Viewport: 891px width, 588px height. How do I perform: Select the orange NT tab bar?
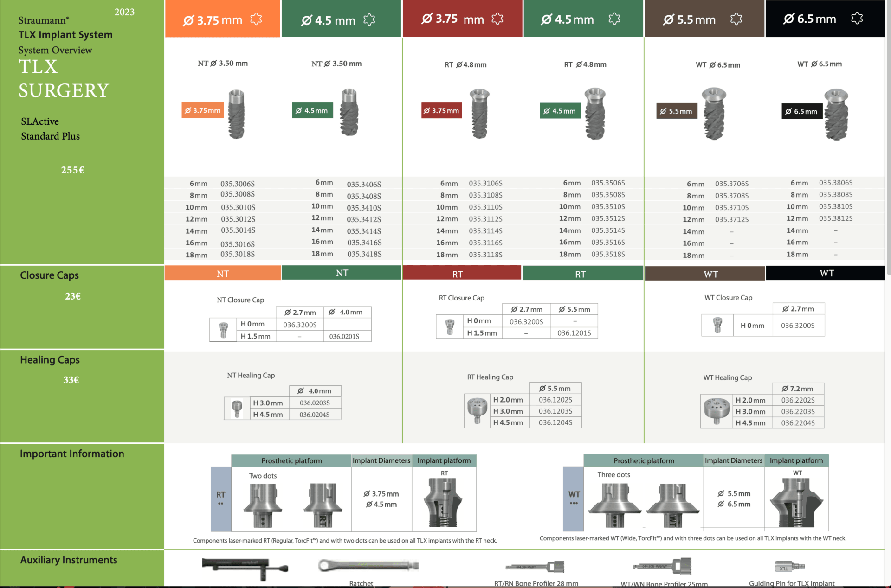coord(223,273)
